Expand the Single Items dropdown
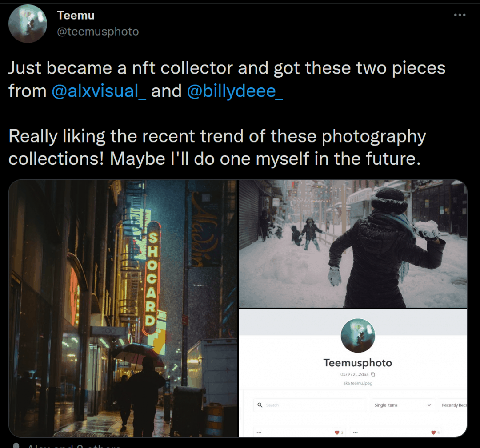The width and height of the screenshot is (480, 448). click(402, 405)
